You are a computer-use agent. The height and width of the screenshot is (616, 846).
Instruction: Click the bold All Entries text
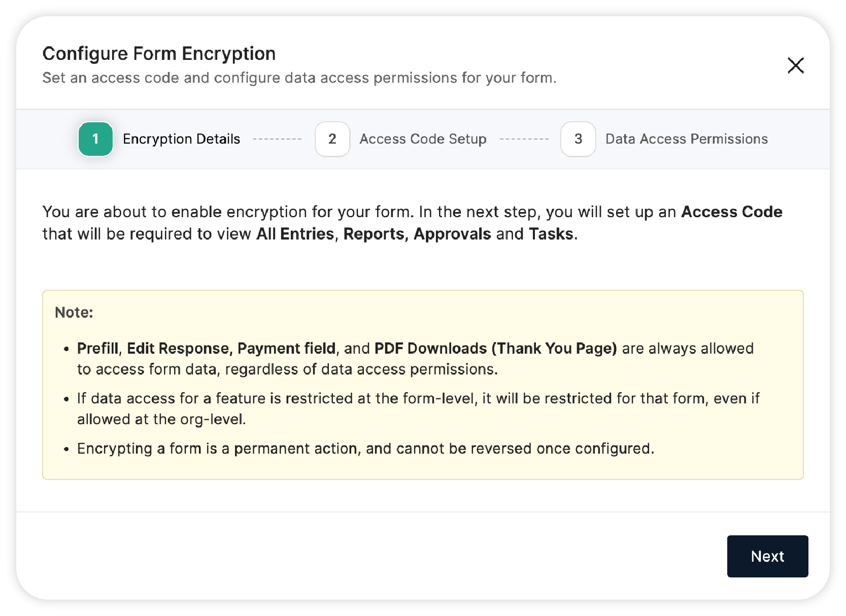pyautogui.click(x=295, y=234)
